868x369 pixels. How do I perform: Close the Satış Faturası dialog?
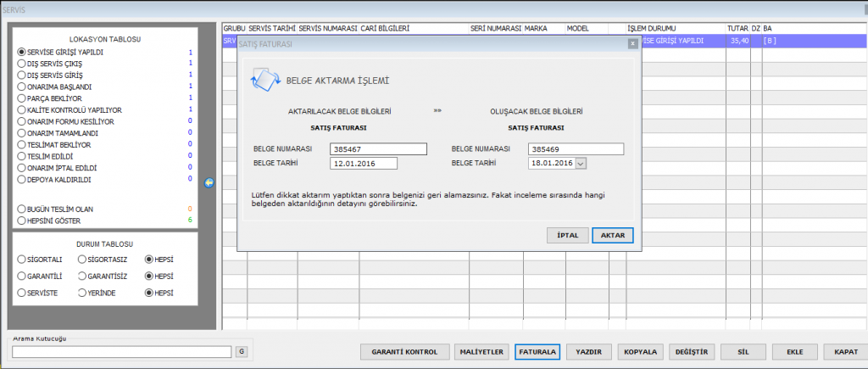632,43
